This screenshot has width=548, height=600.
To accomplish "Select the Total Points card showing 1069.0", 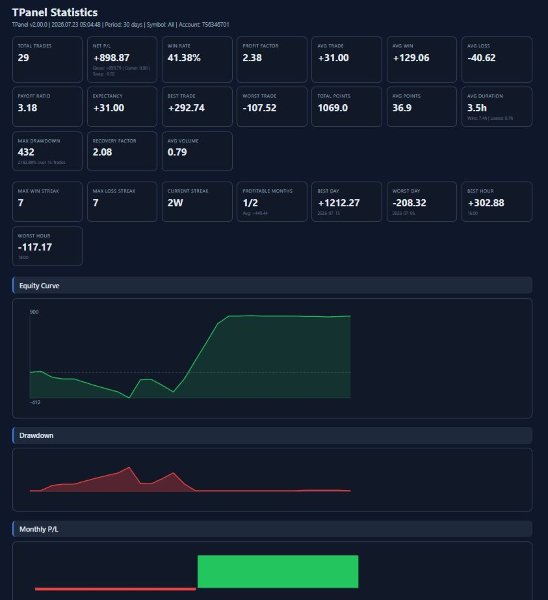I will point(346,106).
